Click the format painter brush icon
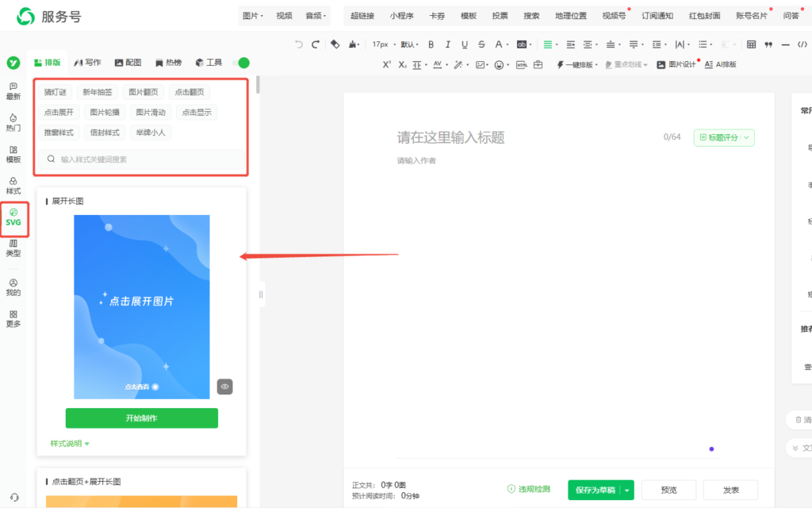The image size is (812, 508). point(353,44)
